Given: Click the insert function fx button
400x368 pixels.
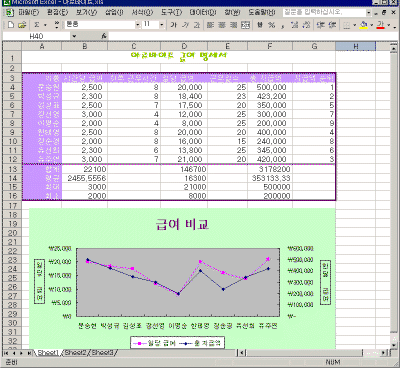Looking at the screenshot, I should pyautogui.click(x=104, y=36).
